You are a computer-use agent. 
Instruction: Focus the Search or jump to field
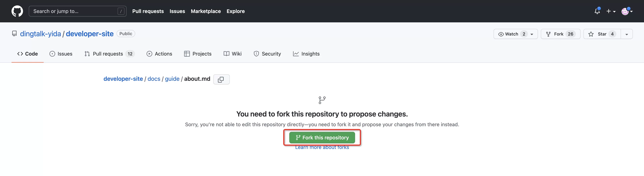74,11
